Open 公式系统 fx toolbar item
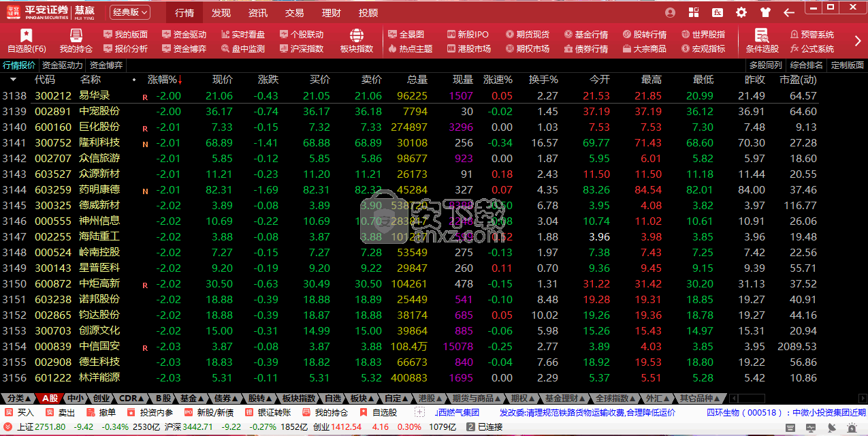 (x=812, y=48)
